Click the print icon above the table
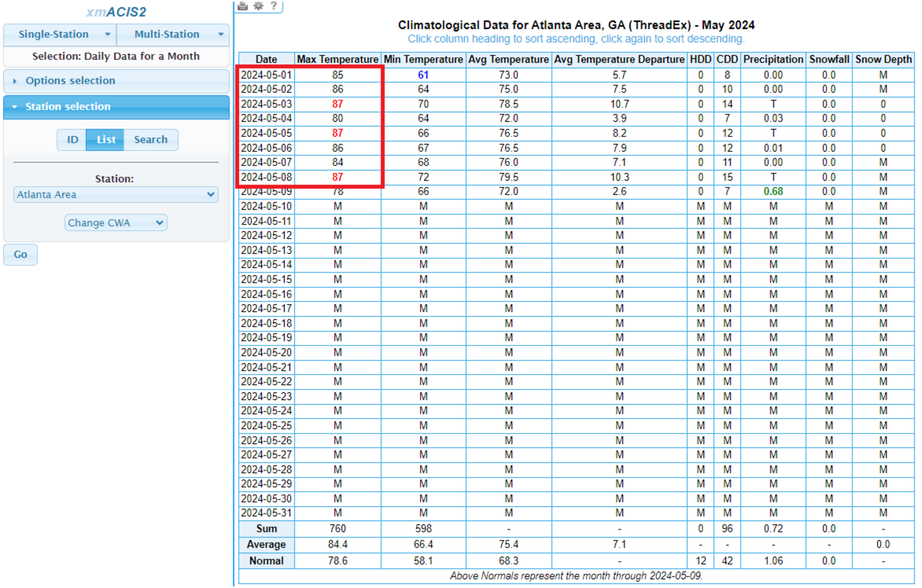 pyautogui.click(x=243, y=6)
